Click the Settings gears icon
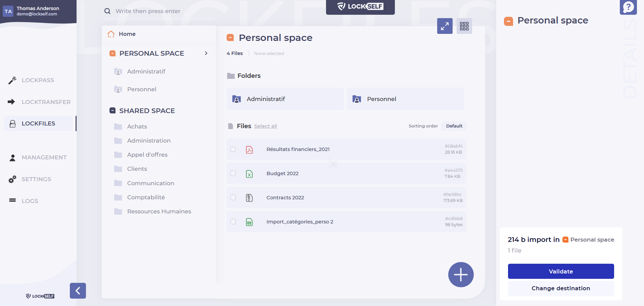644x306 pixels. pyautogui.click(x=12, y=179)
